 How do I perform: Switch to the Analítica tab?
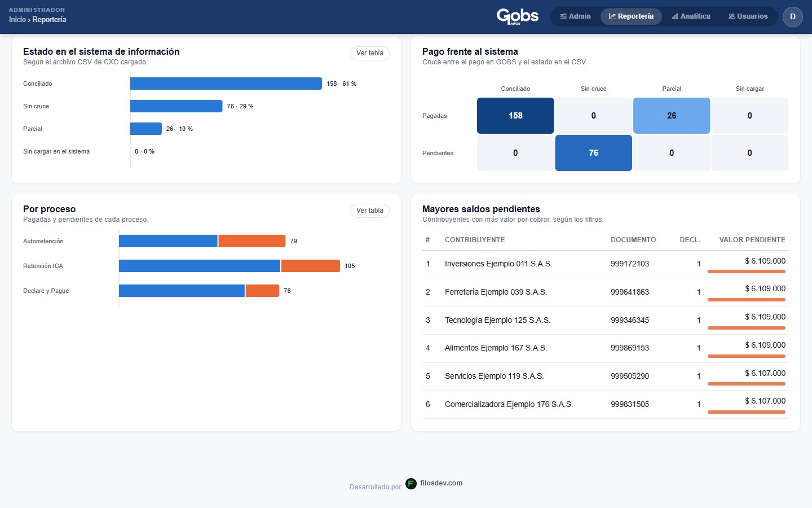tap(691, 16)
